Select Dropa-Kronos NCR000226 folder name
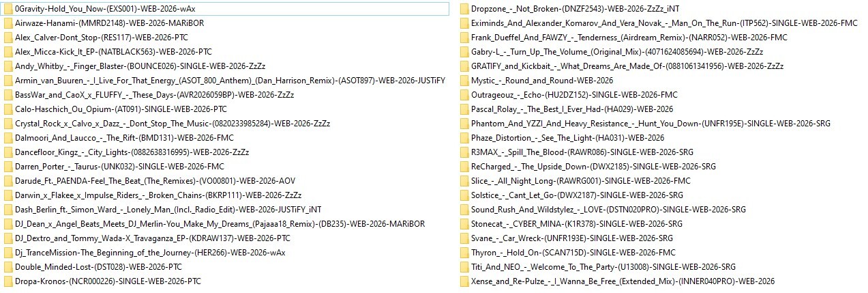This screenshot has height=293, width=868. (108, 281)
